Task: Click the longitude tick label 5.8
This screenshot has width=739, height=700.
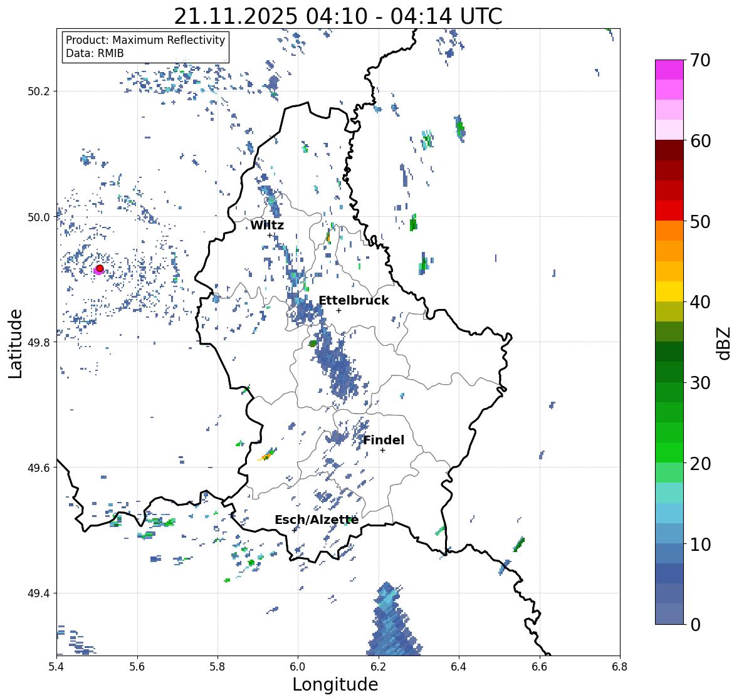Action: 218,667
